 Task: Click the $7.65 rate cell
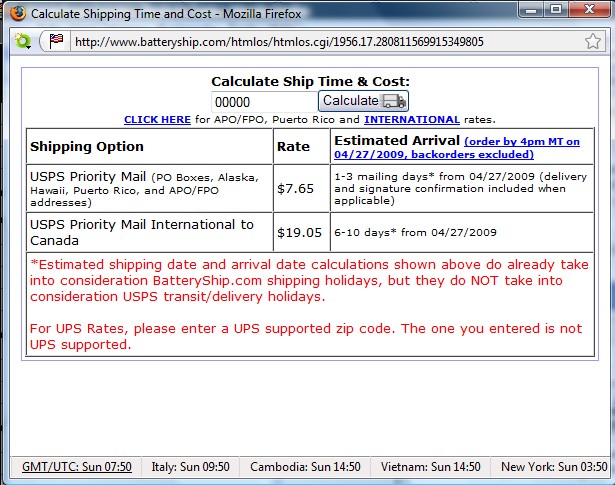pyautogui.click(x=301, y=189)
